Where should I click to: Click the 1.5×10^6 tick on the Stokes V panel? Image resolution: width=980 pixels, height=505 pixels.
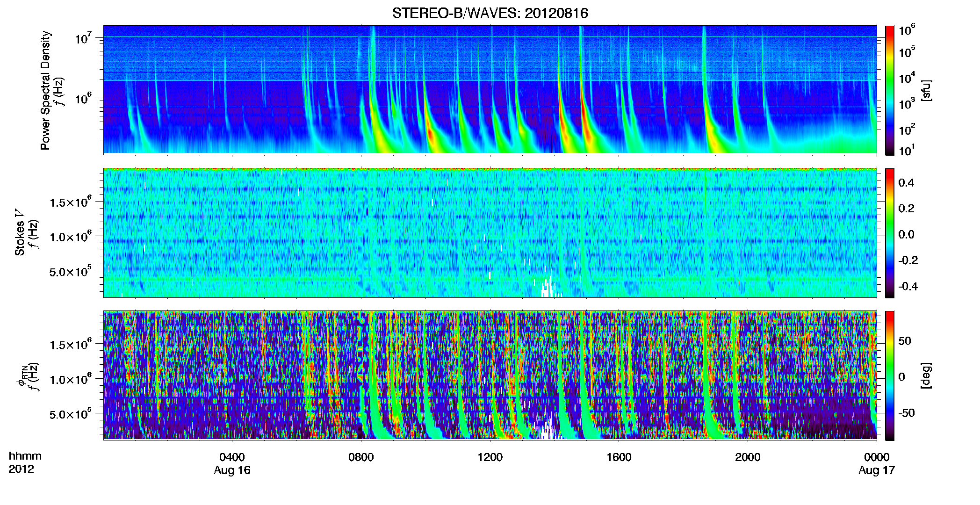[x=71, y=201]
